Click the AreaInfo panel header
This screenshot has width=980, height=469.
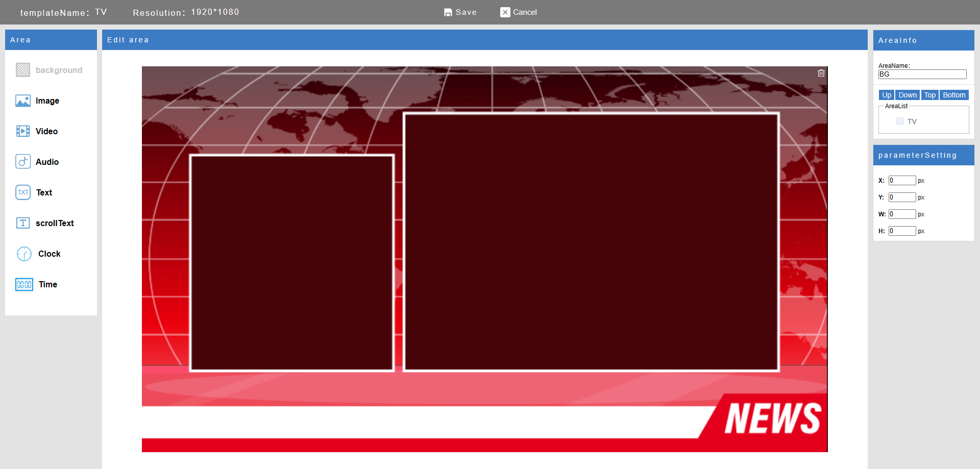tap(923, 40)
